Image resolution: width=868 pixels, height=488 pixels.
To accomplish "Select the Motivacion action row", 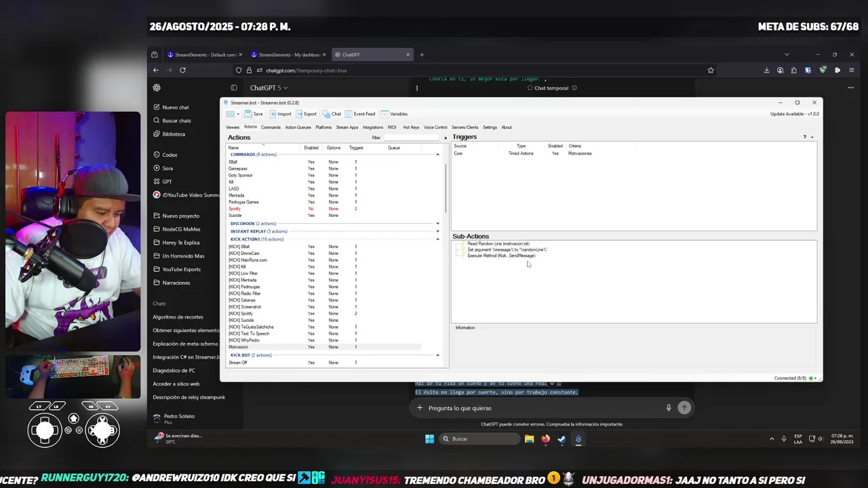I will coord(324,347).
